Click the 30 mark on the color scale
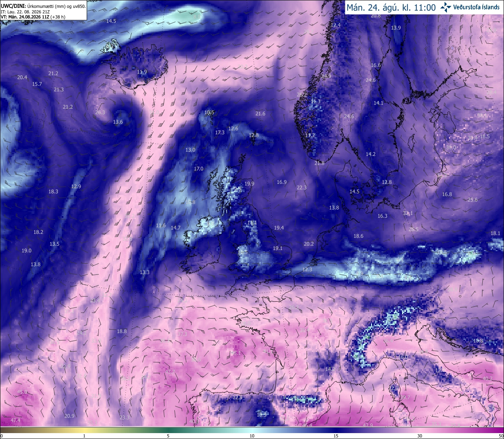Viewport: 504px width, 439px height. tap(420, 436)
